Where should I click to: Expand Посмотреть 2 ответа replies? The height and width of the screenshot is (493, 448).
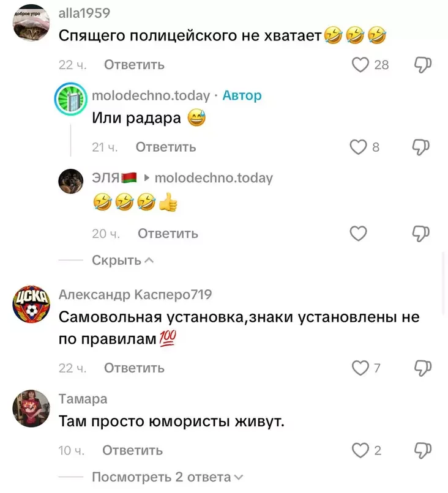[x=167, y=477]
